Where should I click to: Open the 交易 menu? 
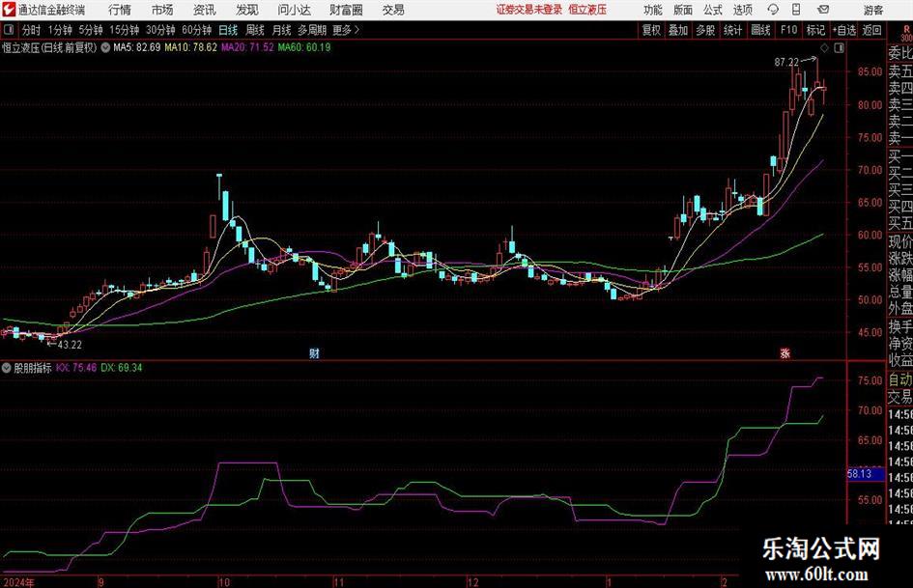click(x=393, y=10)
